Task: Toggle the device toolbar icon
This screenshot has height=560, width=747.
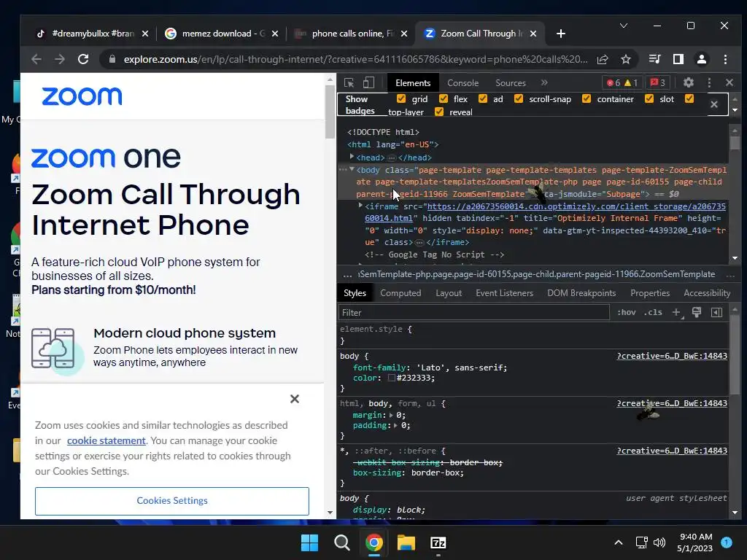Action: pos(368,83)
